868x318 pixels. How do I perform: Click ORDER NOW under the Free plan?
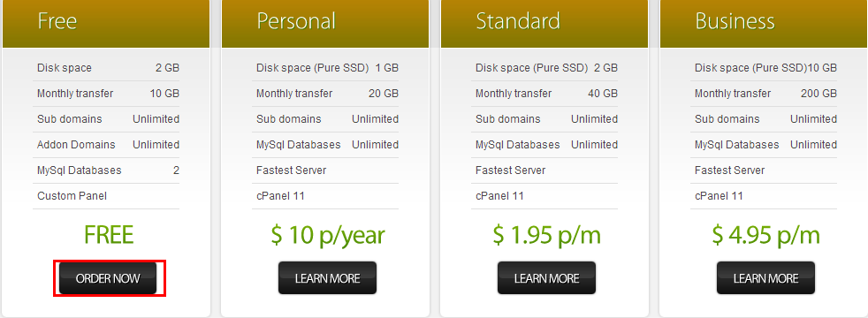(x=108, y=277)
